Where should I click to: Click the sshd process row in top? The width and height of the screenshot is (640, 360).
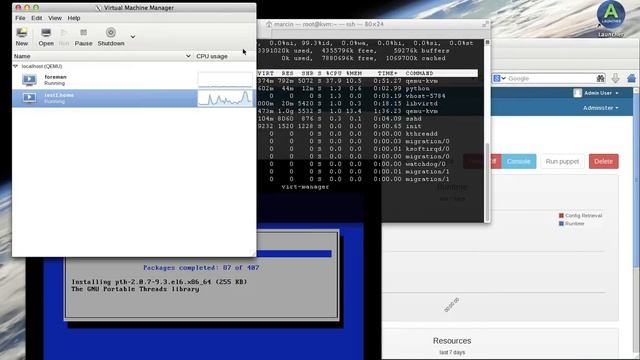tap(367, 119)
